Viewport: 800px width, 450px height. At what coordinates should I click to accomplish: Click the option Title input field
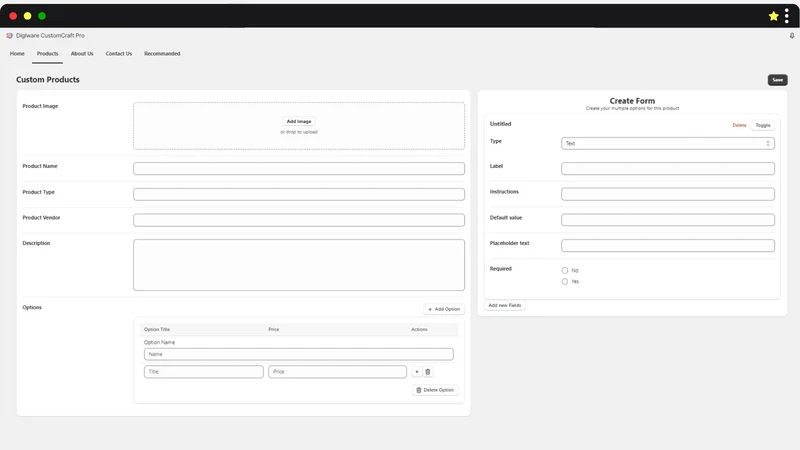click(204, 372)
